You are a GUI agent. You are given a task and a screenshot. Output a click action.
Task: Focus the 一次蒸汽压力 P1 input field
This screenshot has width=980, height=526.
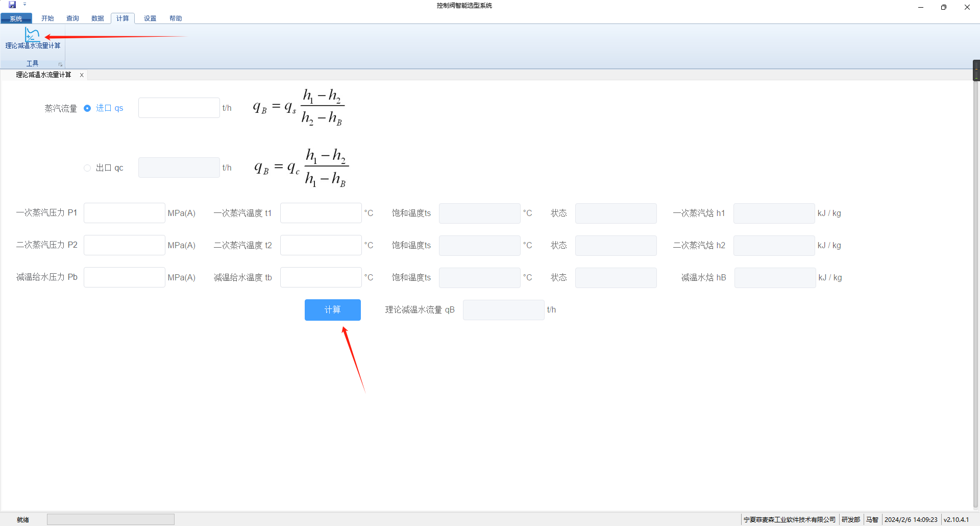pos(124,213)
